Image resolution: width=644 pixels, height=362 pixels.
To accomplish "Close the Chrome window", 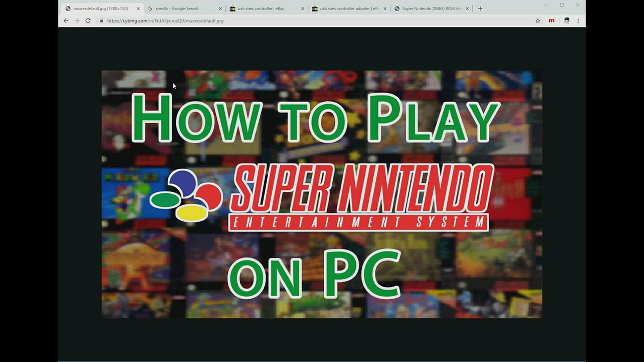I will click(578, 5).
